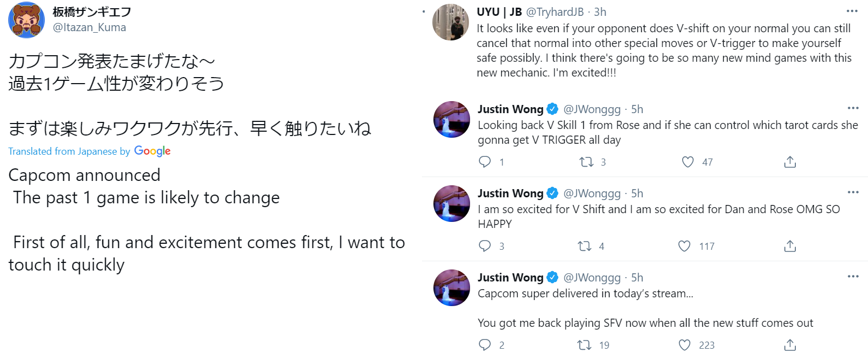
Task: Open the more options menu on UYU | JB's tweet
Action: click(852, 9)
